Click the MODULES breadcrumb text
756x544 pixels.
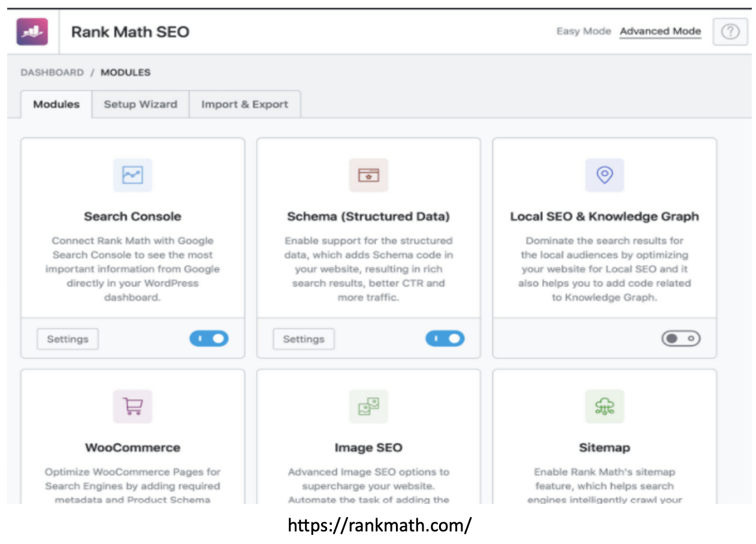(126, 72)
